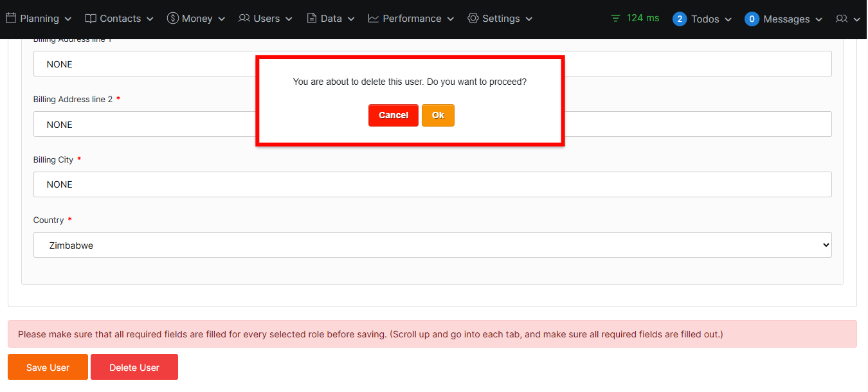Viewport: 868px width, 392px height.
Task: Click into the Billing Address line 2 field
Action: click(x=144, y=125)
